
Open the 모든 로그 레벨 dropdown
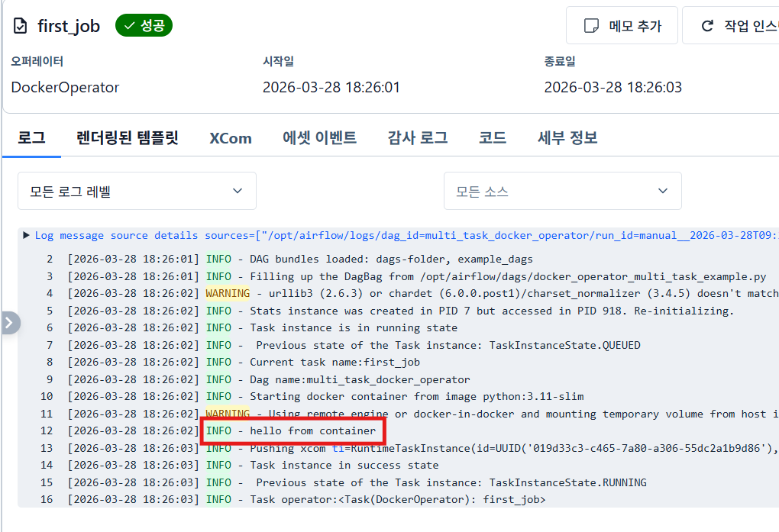pos(137,191)
